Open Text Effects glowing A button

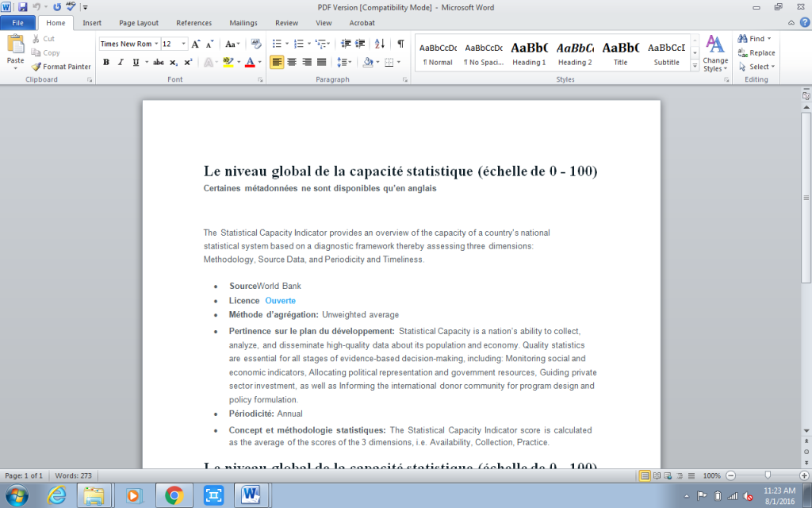210,62
